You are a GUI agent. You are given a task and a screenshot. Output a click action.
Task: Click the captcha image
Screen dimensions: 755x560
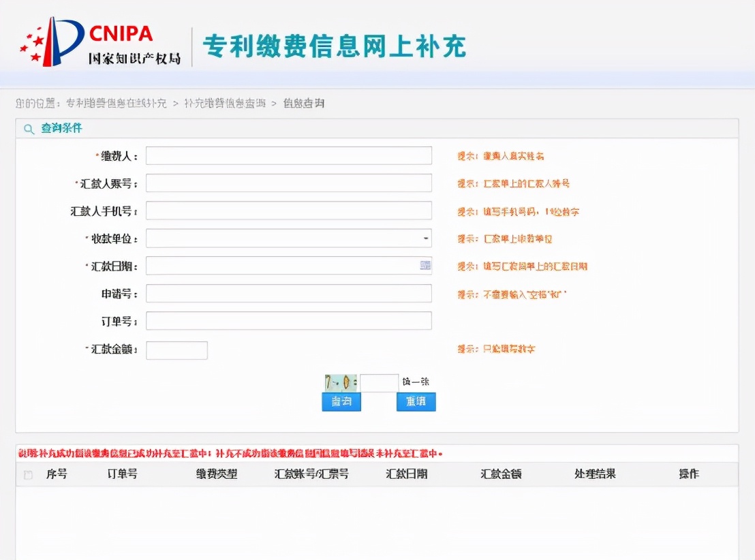tap(341, 383)
